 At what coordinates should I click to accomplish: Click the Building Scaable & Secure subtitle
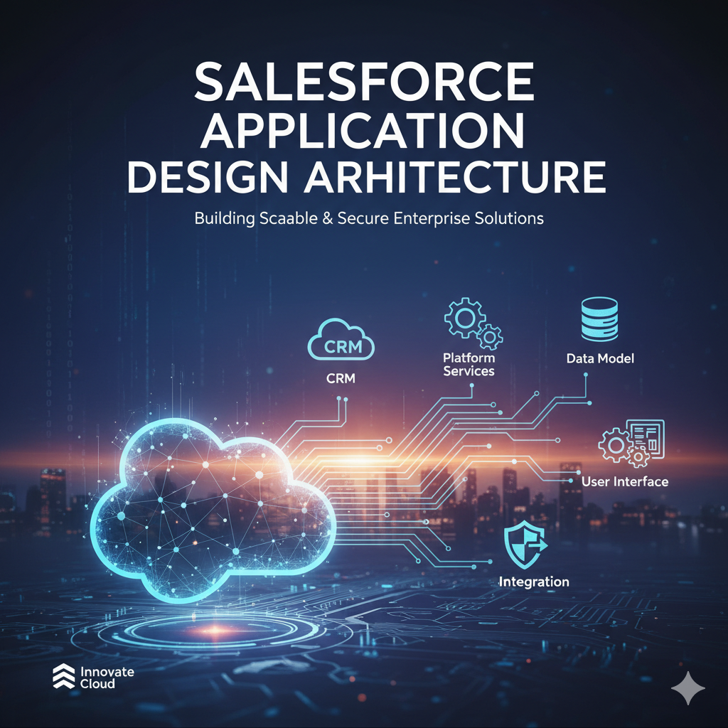click(369, 218)
